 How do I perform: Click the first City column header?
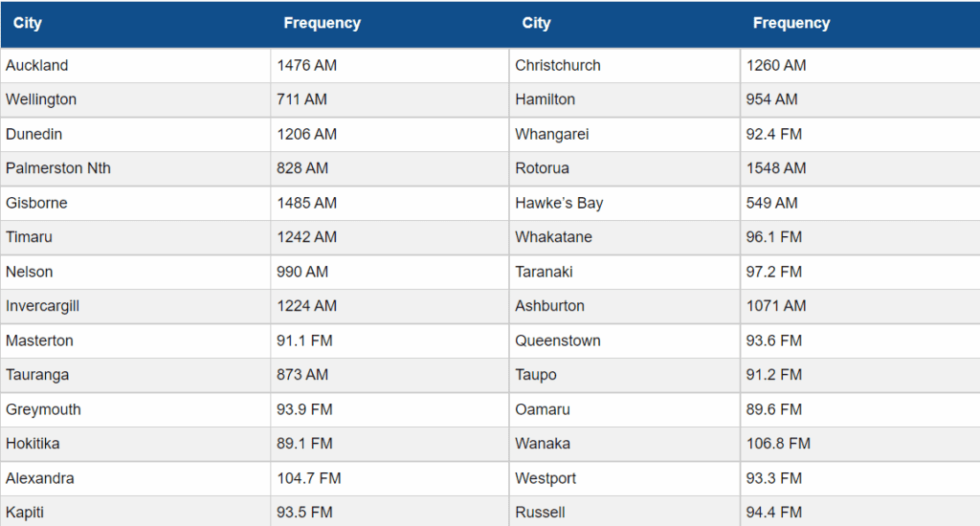28,24
